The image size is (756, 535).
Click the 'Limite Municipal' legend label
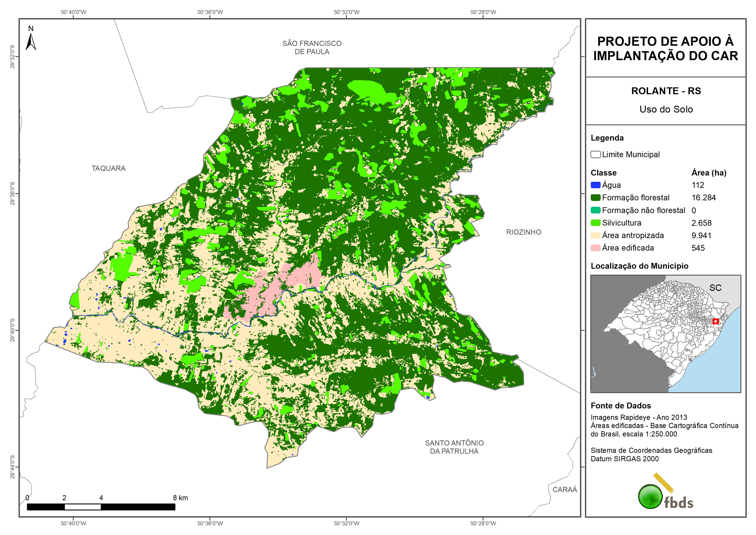631,154
